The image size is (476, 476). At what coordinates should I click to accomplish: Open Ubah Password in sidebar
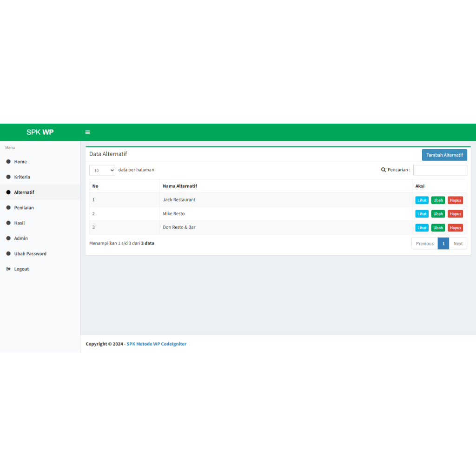tap(30, 254)
